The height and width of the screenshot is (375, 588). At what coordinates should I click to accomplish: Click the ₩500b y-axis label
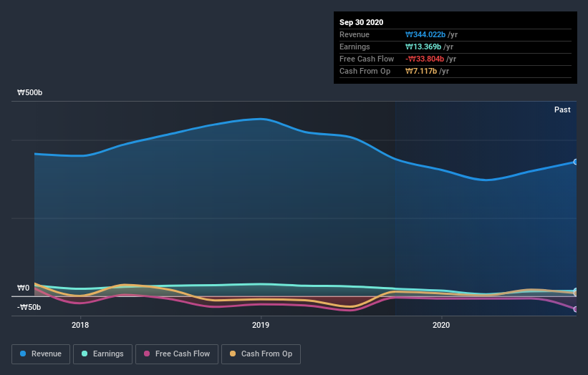pyautogui.click(x=29, y=92)
